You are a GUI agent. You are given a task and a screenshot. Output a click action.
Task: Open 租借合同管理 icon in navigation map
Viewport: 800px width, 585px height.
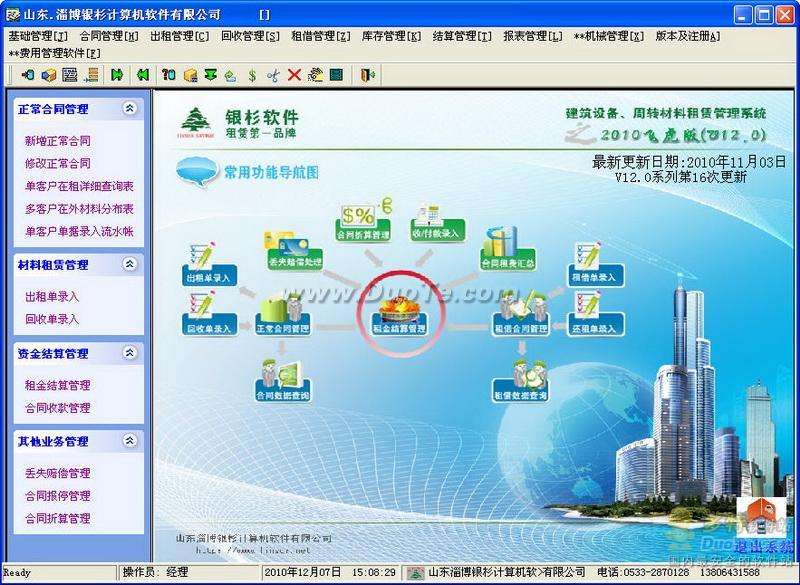pyautogui.click(x=521, y=314)
